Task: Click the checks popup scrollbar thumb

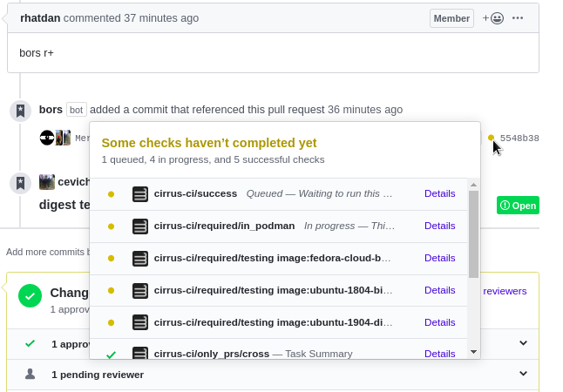Action: click(473, 234)
